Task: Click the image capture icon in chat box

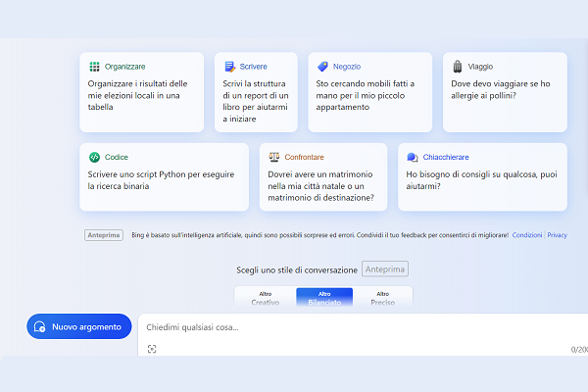Action: tap(152, 349)
